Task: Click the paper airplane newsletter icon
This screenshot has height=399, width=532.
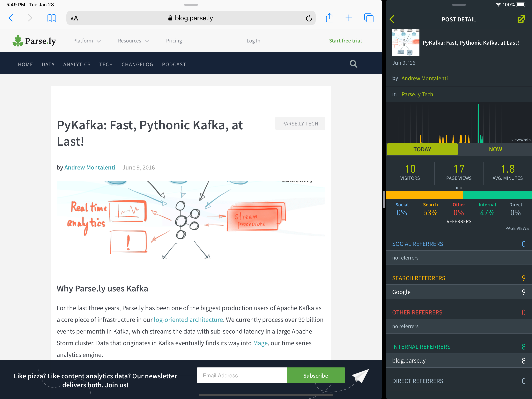Action: [360, 376]
